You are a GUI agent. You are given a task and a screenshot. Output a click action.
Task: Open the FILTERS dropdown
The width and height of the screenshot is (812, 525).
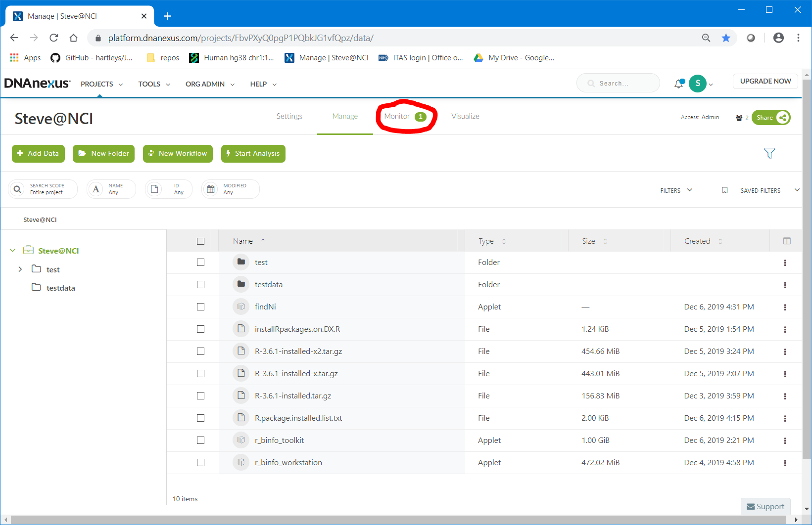tap(676, 190)
